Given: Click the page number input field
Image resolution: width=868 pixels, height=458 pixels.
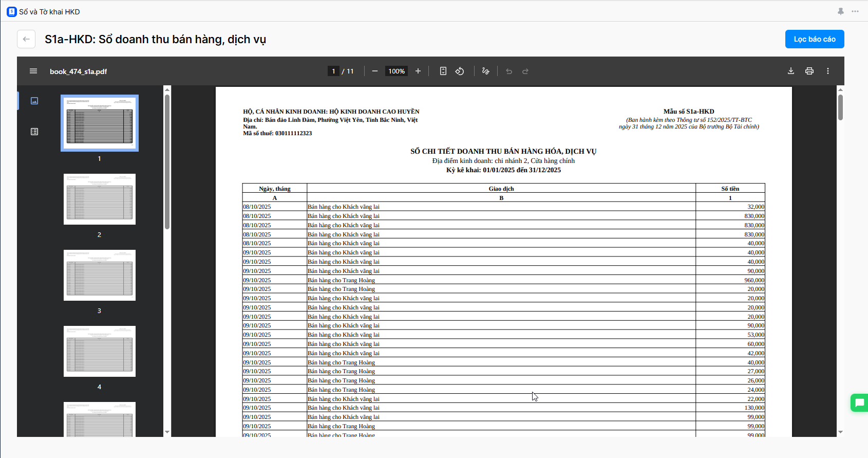Looking at the screenshot, I should (333, 71).
